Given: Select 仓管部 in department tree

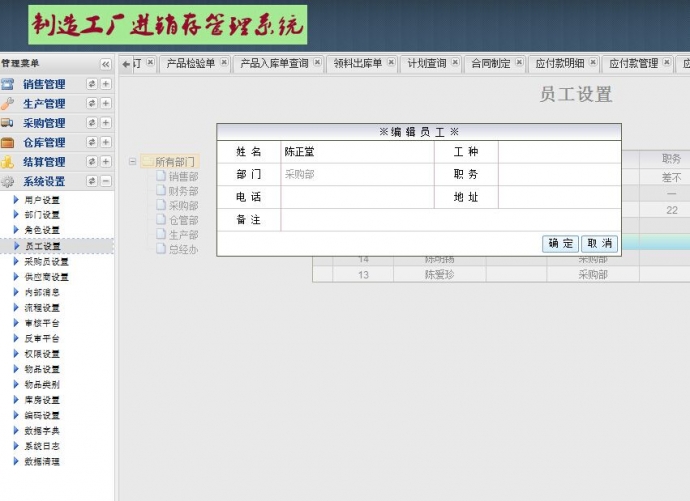Looking at the screenshot, I should [184, 220].
